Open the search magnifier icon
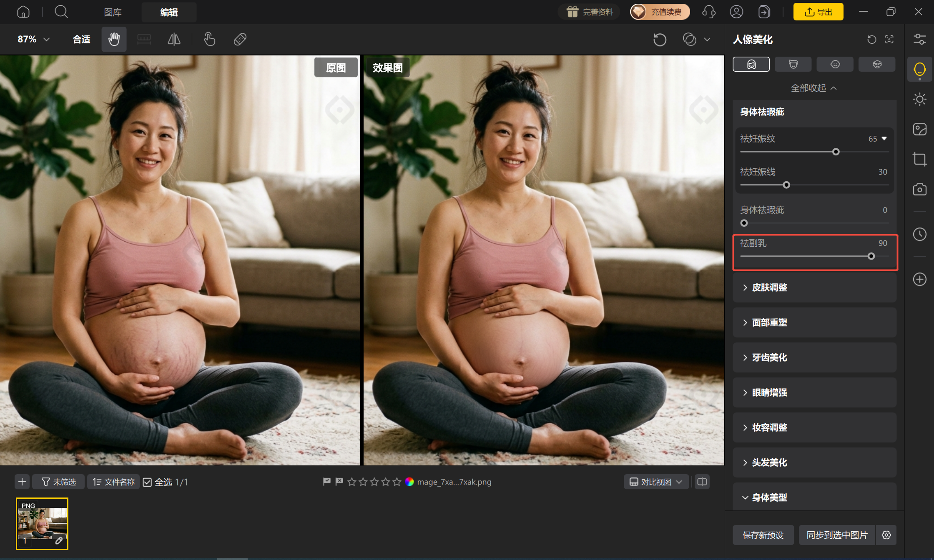 [x=61, y=12]
